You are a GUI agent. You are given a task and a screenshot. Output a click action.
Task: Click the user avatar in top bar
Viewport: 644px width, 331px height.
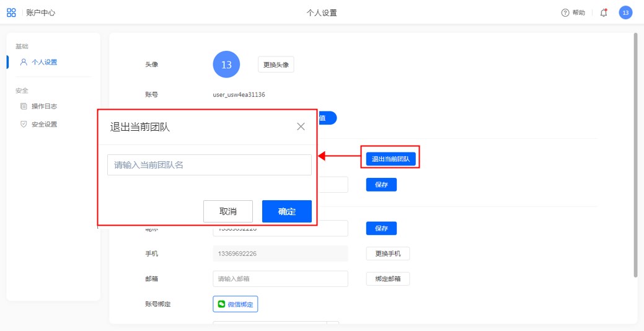coord(625,12)
